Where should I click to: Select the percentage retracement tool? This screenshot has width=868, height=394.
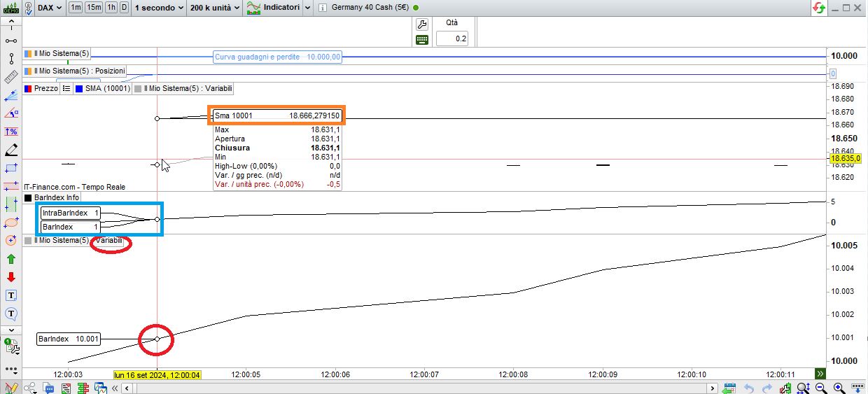click(11, 132)
